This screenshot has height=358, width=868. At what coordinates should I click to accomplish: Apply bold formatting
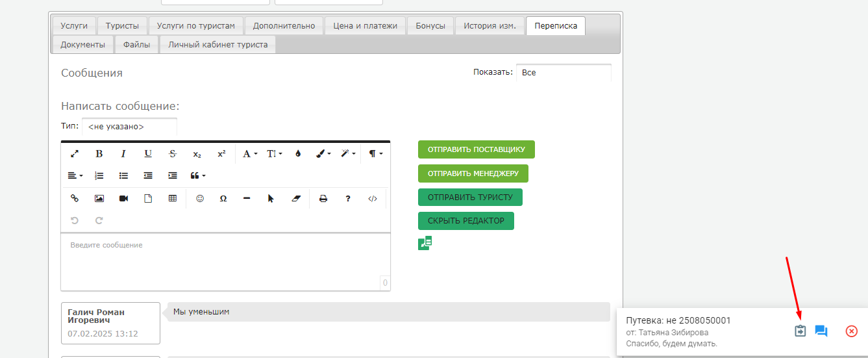[x=99, y=154]
